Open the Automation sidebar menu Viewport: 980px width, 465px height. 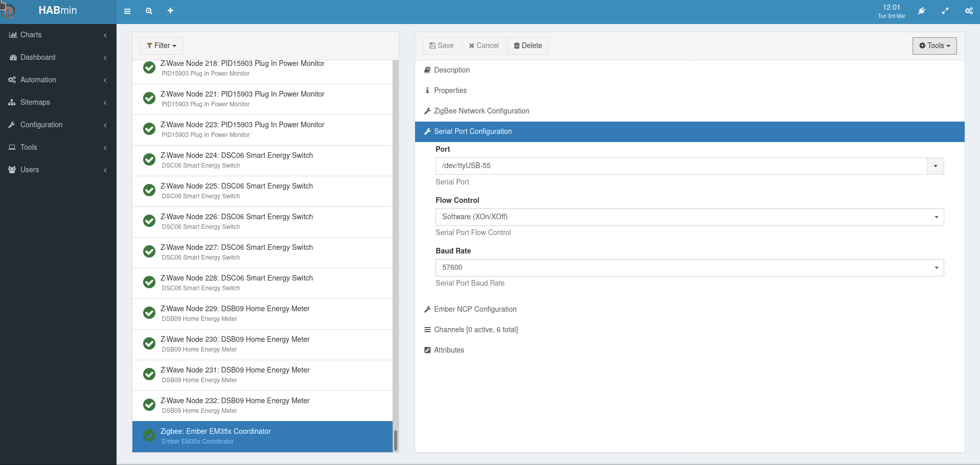tap(58, 80)
